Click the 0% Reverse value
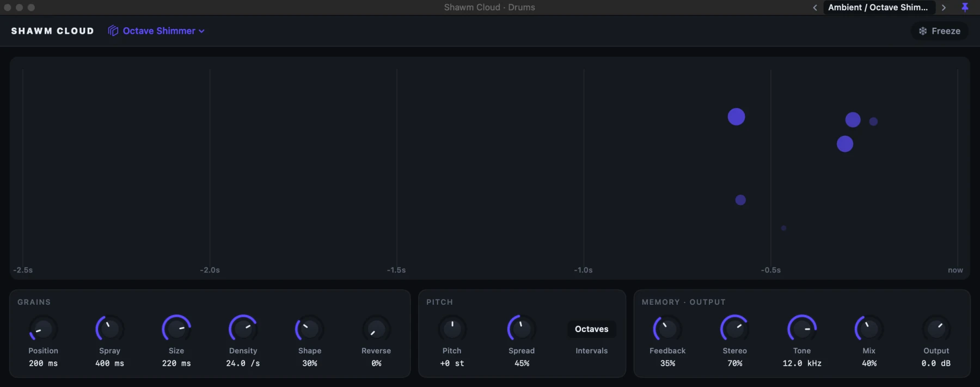 pos(376,364)
